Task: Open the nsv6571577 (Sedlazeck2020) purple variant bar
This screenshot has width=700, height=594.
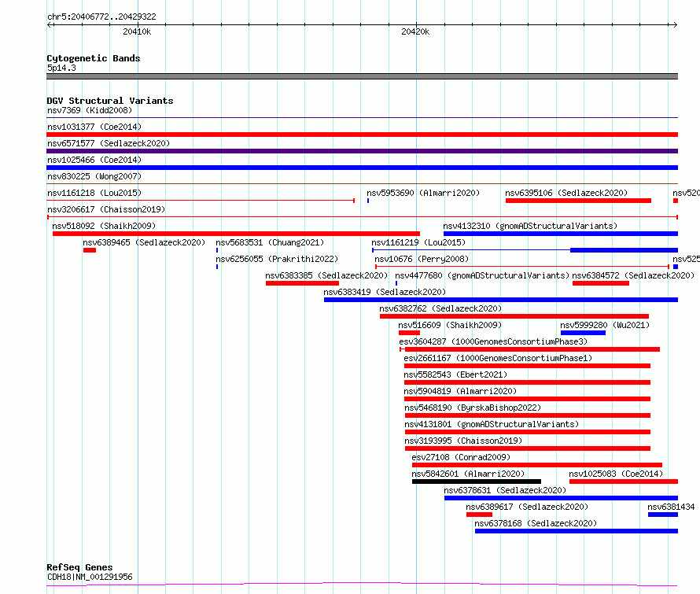Action: (x=362, y=151)
